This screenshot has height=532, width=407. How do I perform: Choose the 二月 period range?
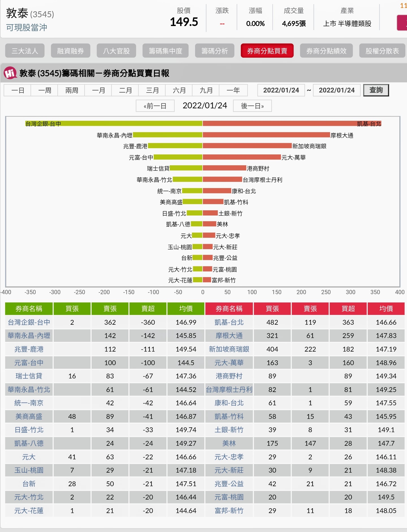click(x=125, y=91)
